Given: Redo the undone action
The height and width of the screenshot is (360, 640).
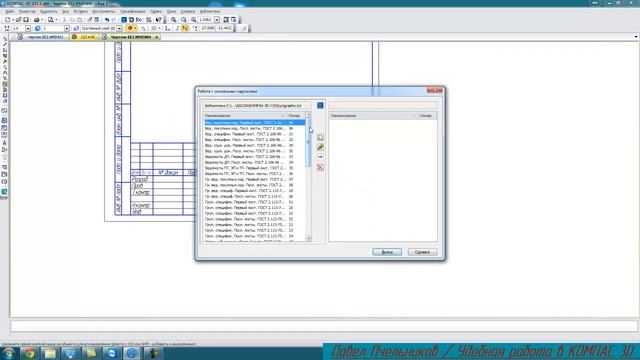Looking at the screenshot, I should (113, 20).
